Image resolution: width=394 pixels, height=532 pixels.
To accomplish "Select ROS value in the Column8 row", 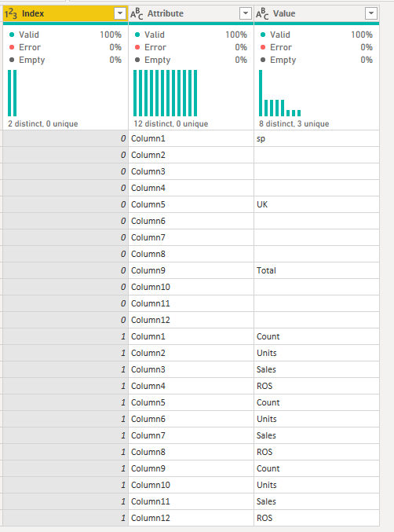I will tap(317, 452).
